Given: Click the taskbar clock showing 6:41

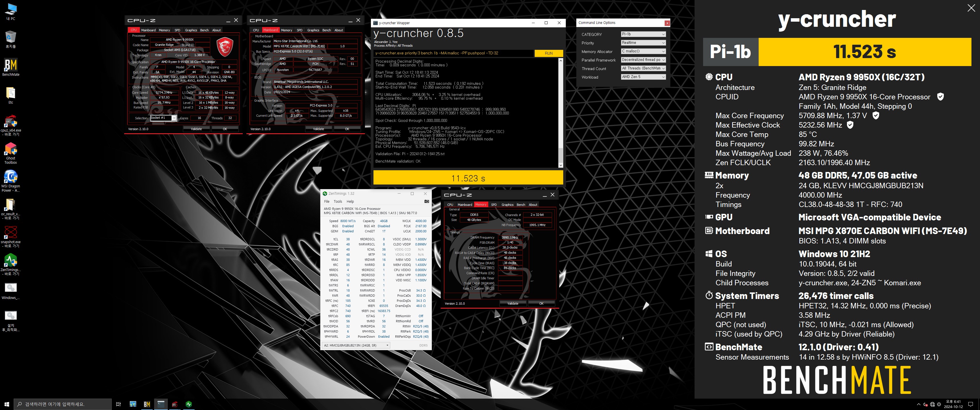Looking at the screenshot, I should point(953,404).
